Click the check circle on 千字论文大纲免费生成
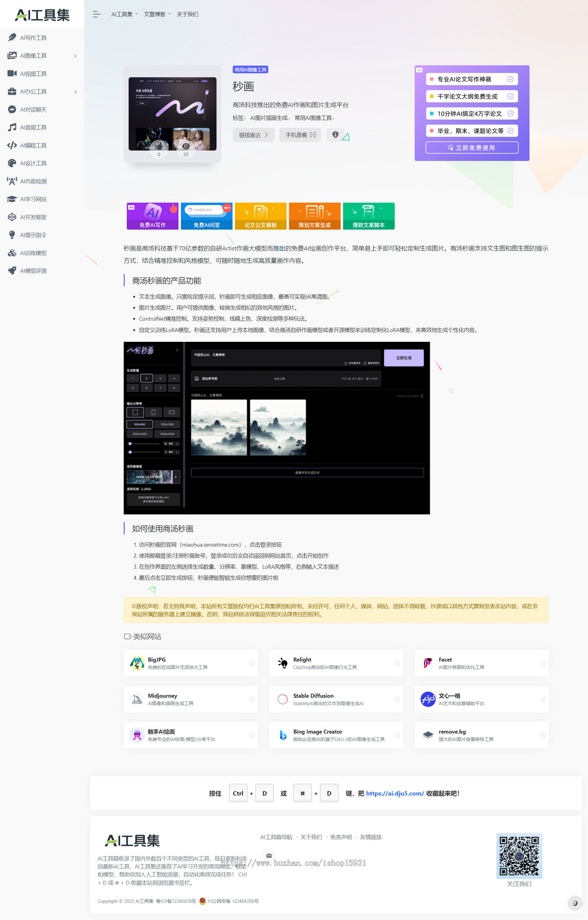Screen dimensions: 588x920 pyautogui.click(x=511, y=96)
